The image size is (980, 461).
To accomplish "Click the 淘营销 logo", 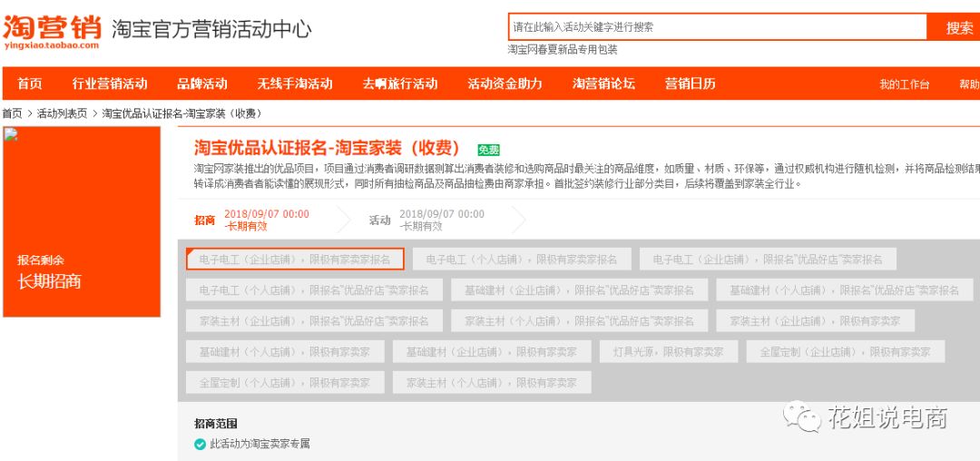I will pyautogui.click(x=51, y=30).
